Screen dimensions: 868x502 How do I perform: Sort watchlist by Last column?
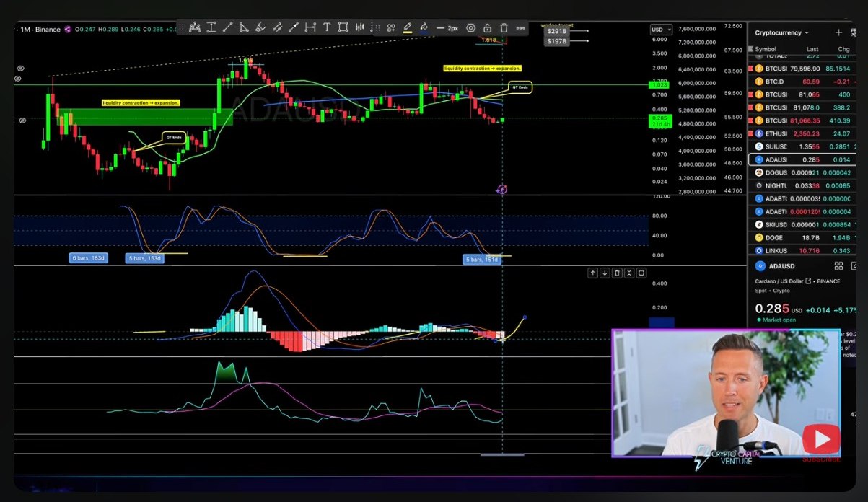click(812, 49)
